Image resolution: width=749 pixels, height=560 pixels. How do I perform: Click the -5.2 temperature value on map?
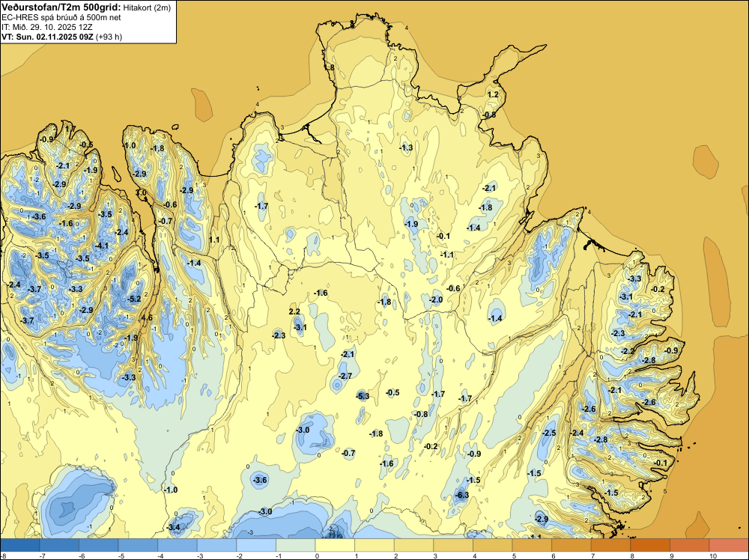pyautogui.click(x=134, y=299)
